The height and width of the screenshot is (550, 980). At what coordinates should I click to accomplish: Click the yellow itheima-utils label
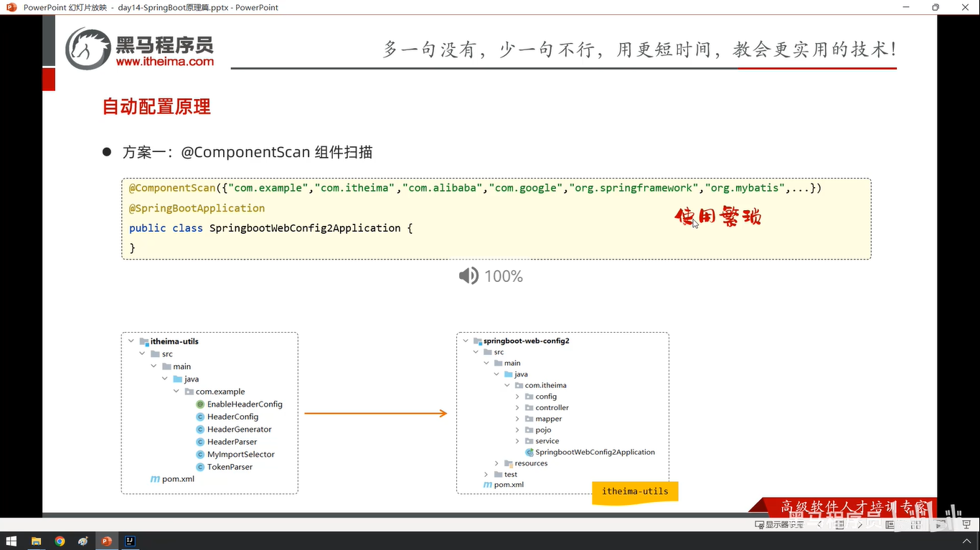[635, 492]
